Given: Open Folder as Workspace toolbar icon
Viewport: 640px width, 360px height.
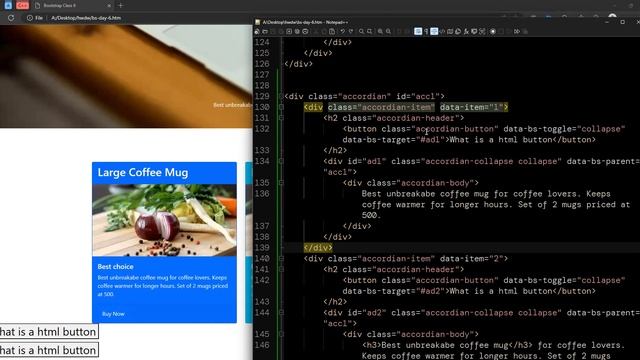Looking at the screenshot, I should pos(474,31).
